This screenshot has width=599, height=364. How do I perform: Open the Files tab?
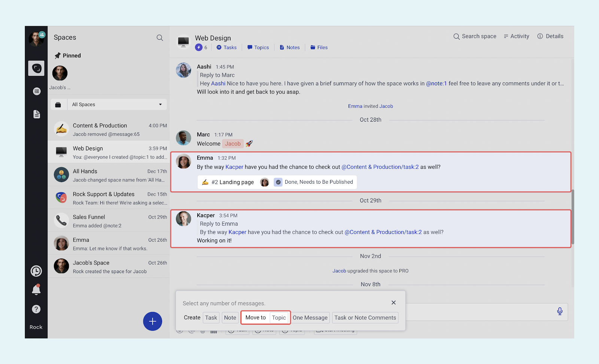(x=319, y=48)
